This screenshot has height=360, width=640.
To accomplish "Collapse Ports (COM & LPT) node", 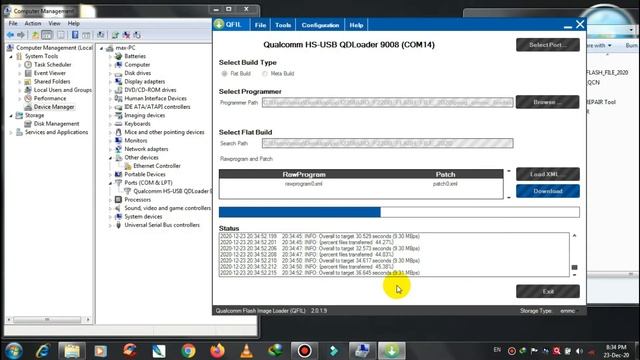I will [110, 183].
